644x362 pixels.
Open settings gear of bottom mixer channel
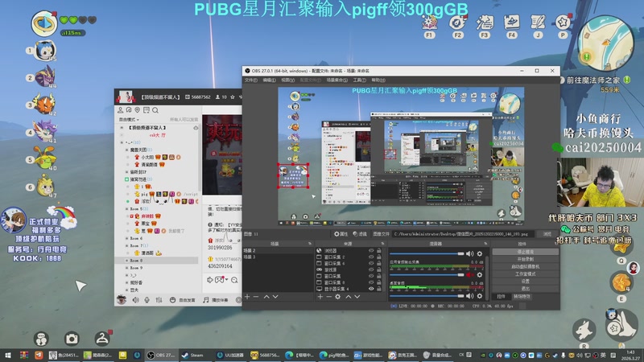pos(479,295)
